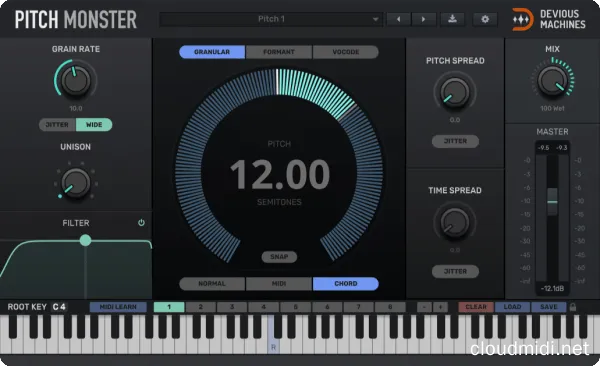The width and height of the screenshot is (600, 366).
Task: Click the lock icon beside Save
Action: coord(573,307)
